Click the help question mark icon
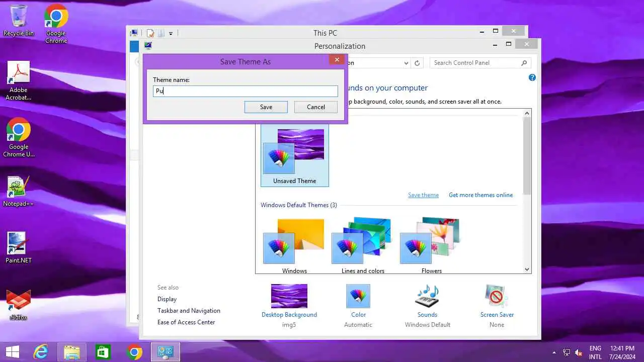This screenshot has width=644, height=362. tap(532, 77)
